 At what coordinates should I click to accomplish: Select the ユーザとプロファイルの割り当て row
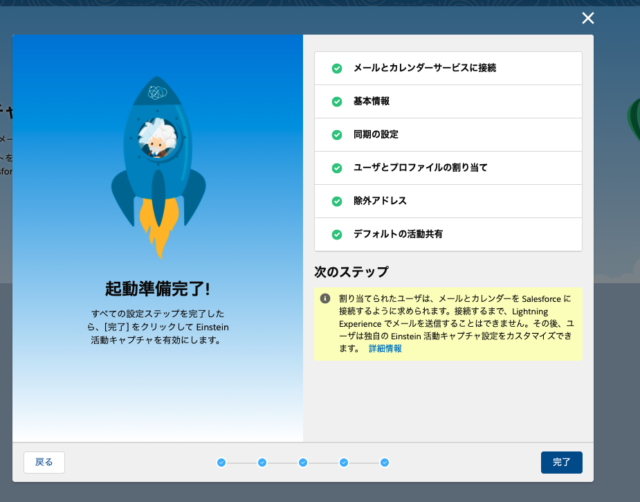(448, 168)
